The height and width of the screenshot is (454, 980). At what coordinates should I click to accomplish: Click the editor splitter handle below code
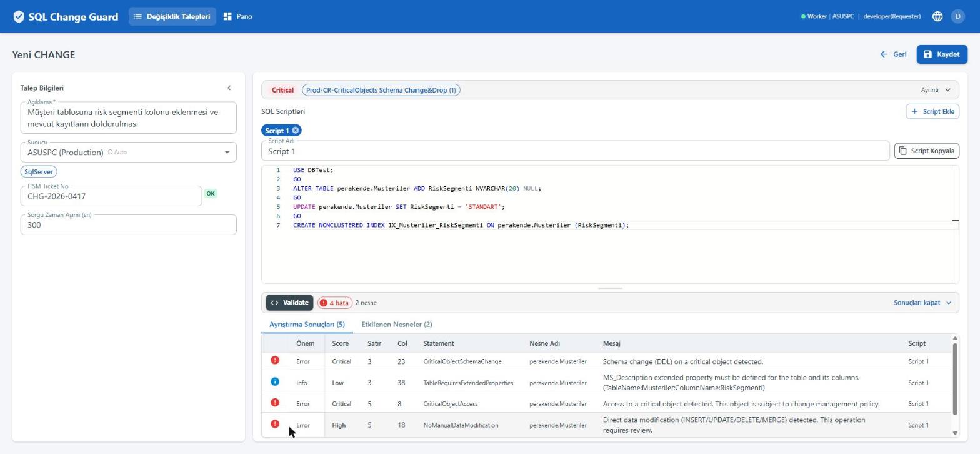610,288
